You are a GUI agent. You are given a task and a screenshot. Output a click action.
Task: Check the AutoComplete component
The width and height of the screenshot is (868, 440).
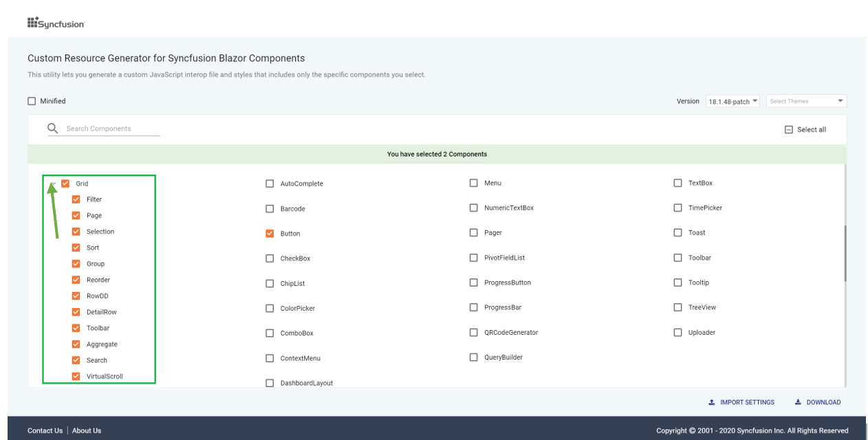(270, 184)
